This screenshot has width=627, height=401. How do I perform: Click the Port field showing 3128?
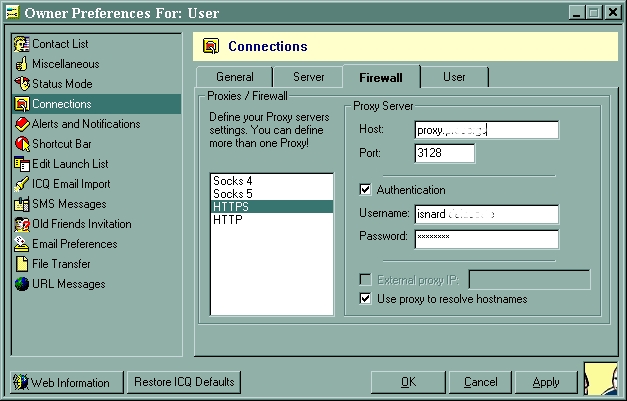(x=445, y=153)
